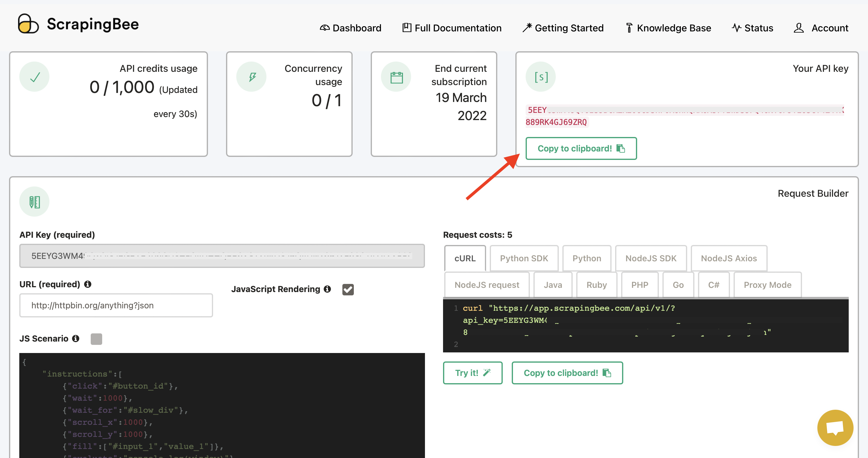Click the JS Scenario info icon
The width and height of the screenshot is (868, 458).
coord(76,338)
